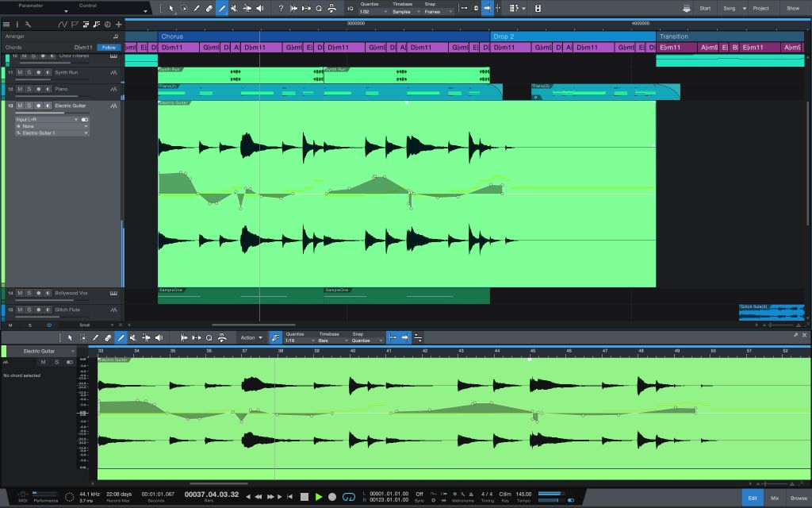
Task: Activate the Mute tool in the toolbar
Action: pos(235,10)
